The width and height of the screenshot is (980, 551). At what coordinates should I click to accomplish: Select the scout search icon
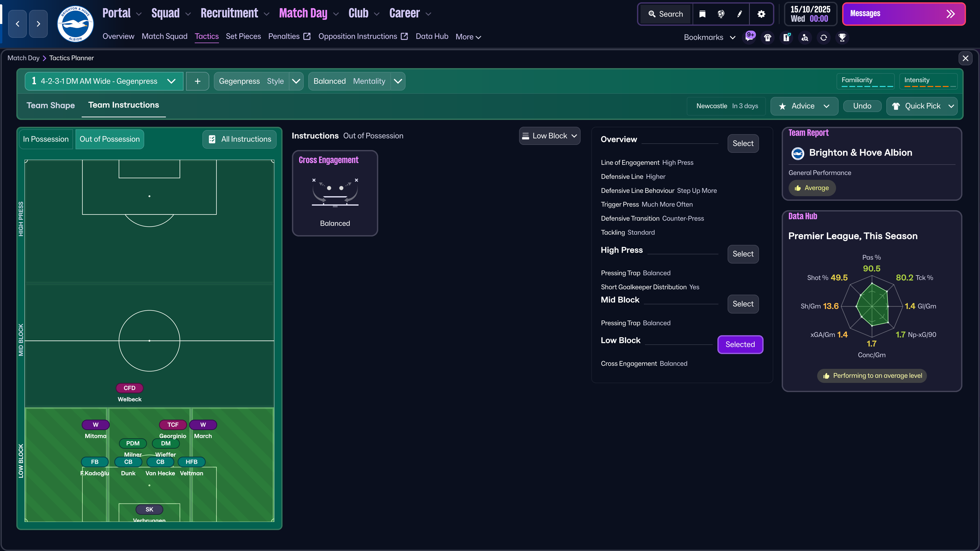click(805, 38)
